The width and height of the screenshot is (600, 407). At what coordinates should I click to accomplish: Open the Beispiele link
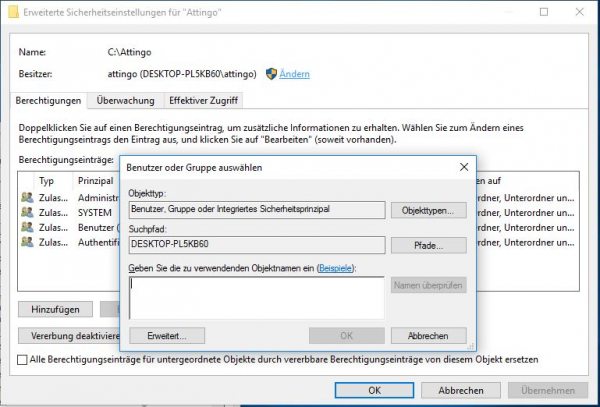[x=335, y=268]
